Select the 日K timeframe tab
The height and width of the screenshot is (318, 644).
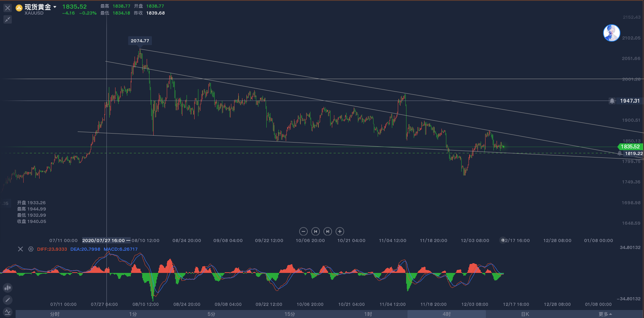pos(525,314)
